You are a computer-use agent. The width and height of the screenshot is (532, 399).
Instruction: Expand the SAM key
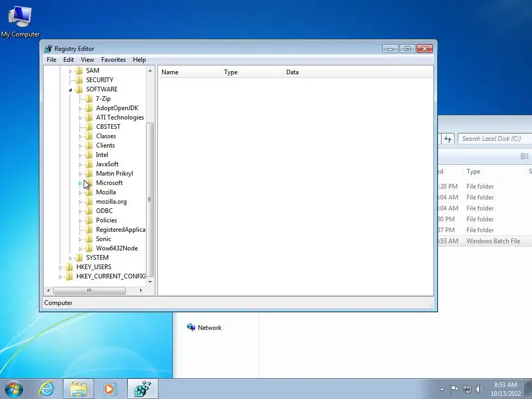point(70,71)
